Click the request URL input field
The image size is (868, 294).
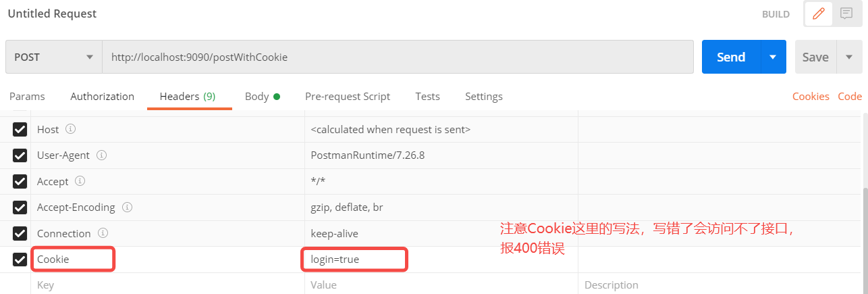pos(398,57)
